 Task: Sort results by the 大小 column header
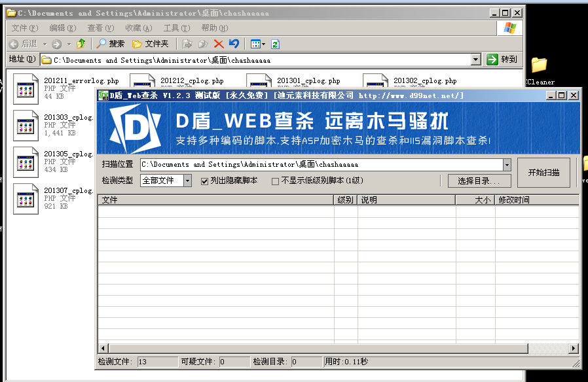[475, 200]
